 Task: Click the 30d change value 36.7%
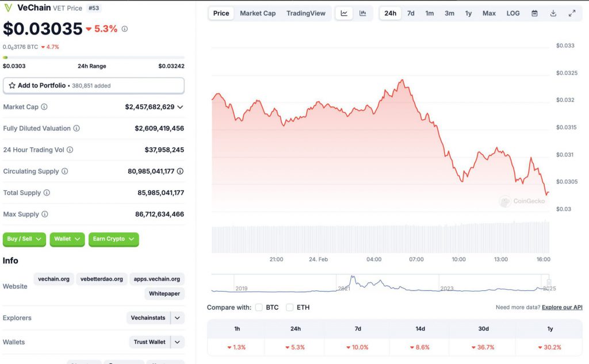pyautogui.click(x=483, y=347)
